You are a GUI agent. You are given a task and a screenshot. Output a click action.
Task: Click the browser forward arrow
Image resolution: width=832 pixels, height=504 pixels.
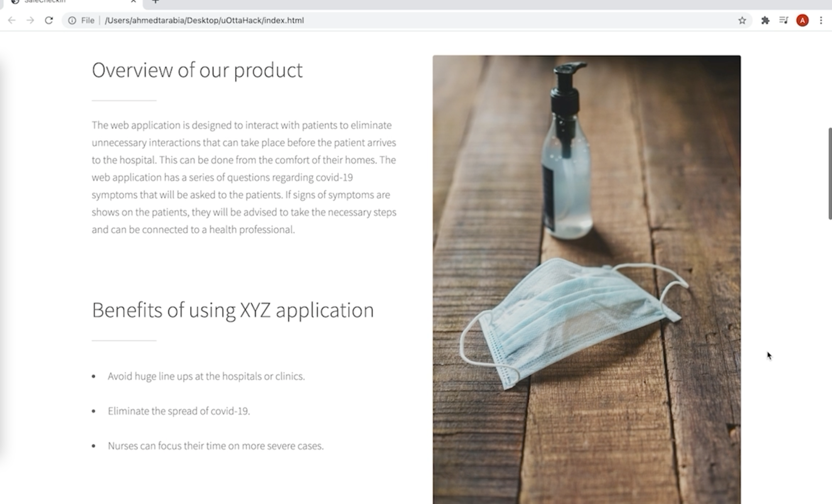(x=30, y=20)
